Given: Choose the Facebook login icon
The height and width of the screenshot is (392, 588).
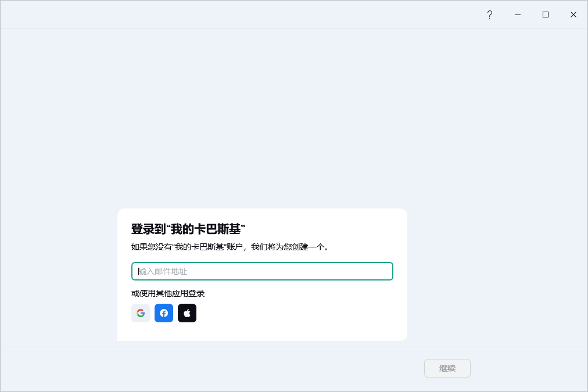Looking at the screenshot, I should click(164, 313).
